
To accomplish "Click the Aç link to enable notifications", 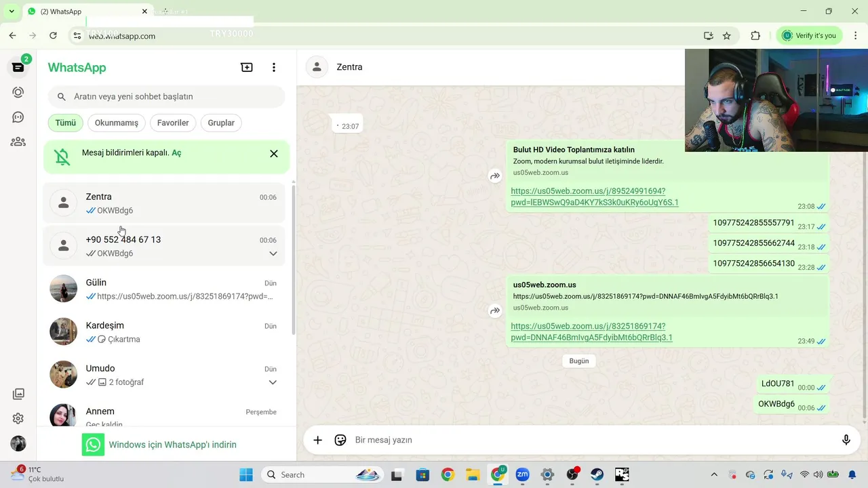I will tap(176, 153).
